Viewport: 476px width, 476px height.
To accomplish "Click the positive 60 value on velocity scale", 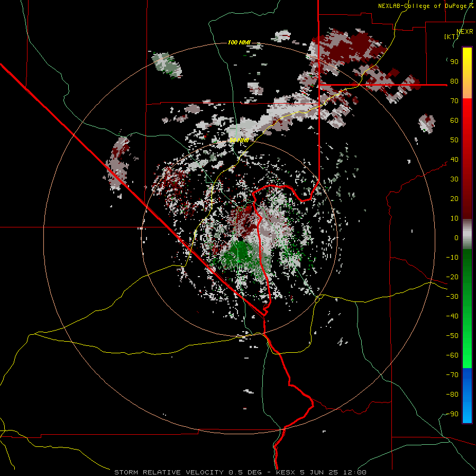I will 454,121.
